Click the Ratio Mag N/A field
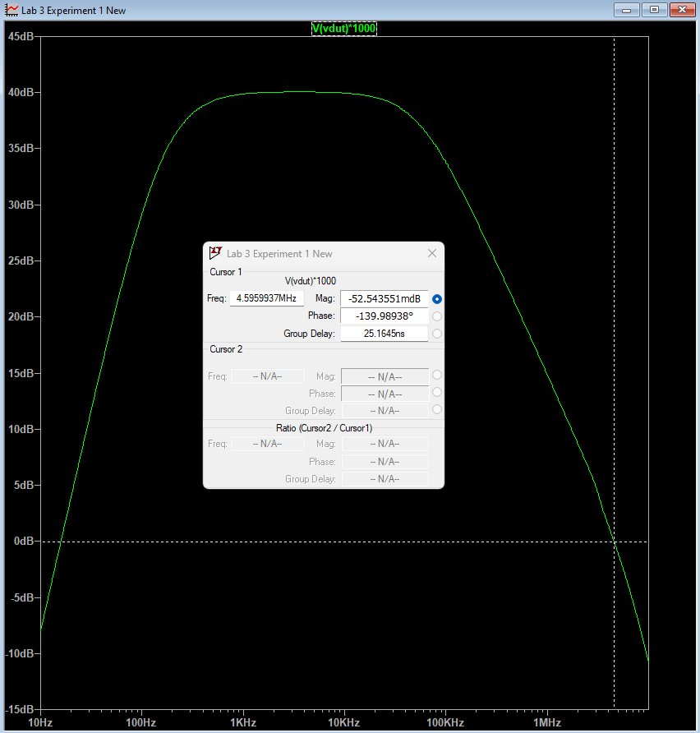Screen dimensions: 700x733 385,444
